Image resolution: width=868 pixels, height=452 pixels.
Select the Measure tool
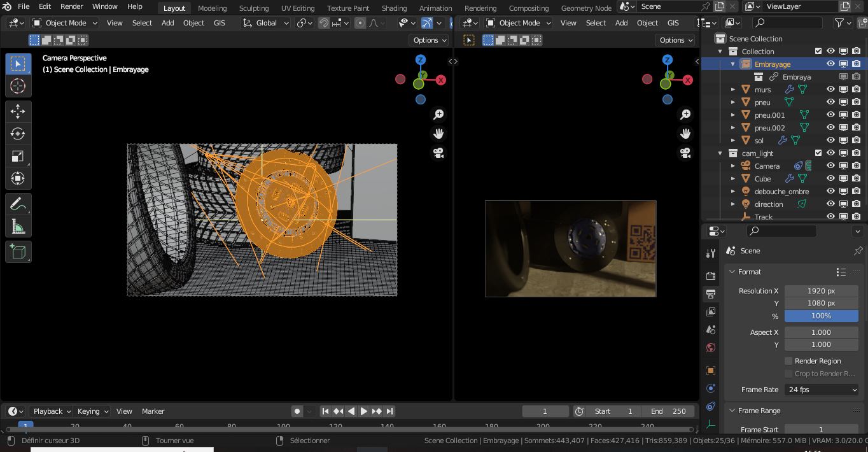tap(18, 225)
